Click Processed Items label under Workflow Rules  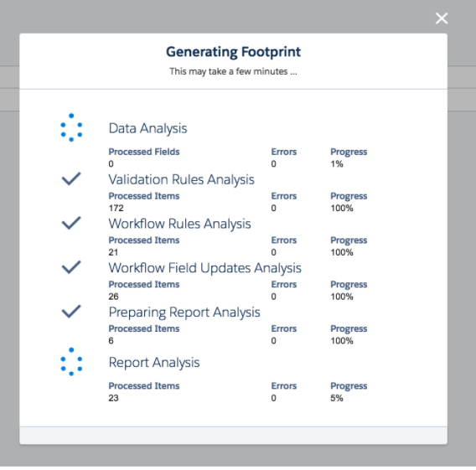[144, 240]
